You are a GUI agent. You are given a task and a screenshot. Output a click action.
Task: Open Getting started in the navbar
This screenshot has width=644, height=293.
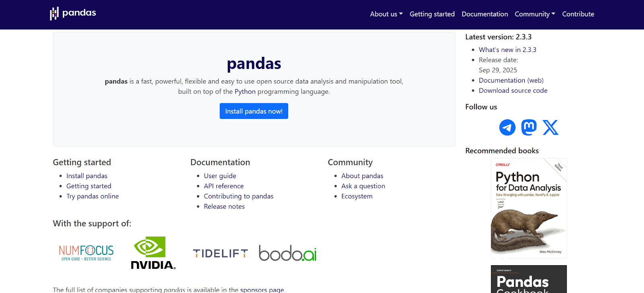432,14
